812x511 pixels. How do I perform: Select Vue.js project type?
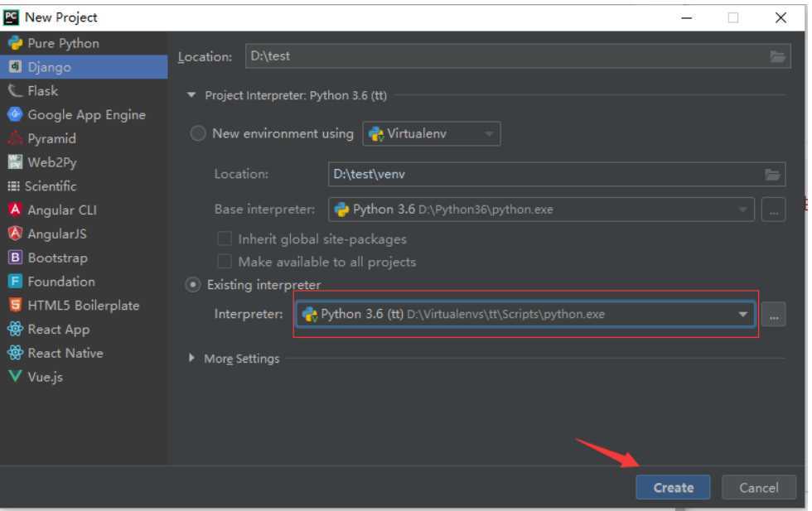coord(84,376)
